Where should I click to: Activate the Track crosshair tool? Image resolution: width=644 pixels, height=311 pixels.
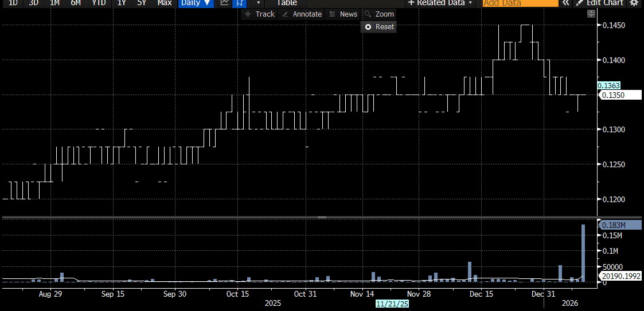259,14
